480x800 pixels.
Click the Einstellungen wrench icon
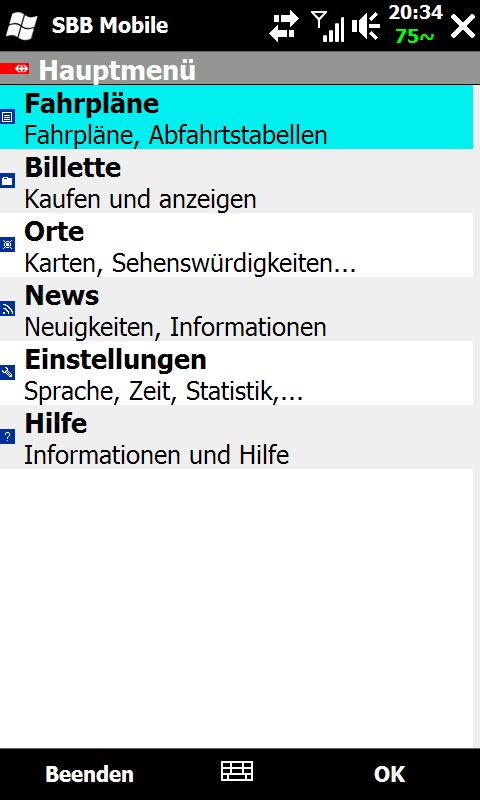(x=7, y=372)
